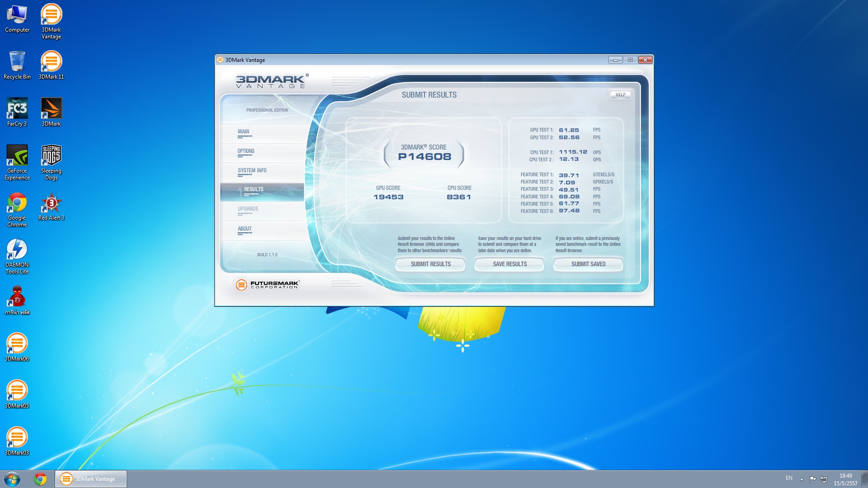The image size is (868, 488).
Task: Show hidden system tray icons
Action: pos(802,479)
